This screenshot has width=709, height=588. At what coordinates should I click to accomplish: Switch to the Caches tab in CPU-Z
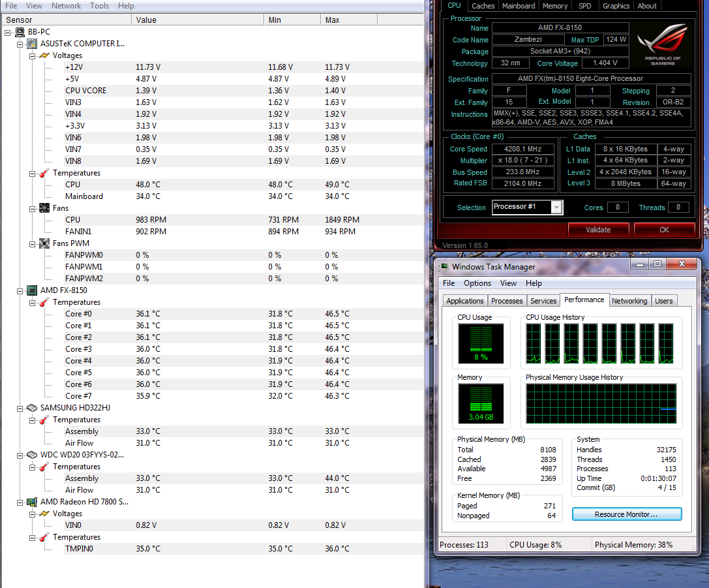(x=483, y=6)
